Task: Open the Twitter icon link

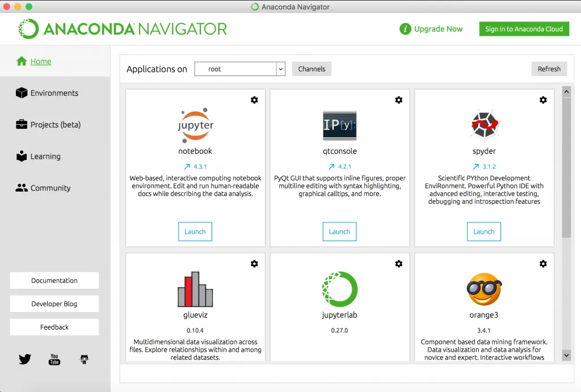Action: (x=25, y=359)
